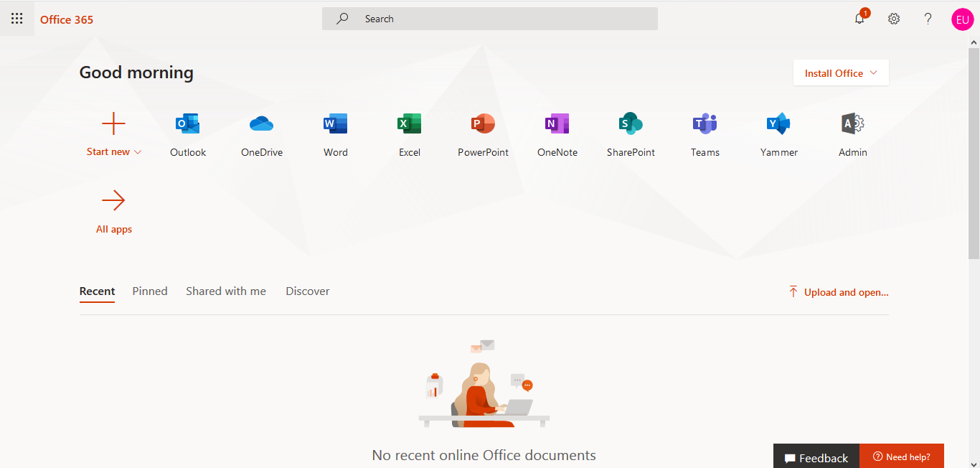
Task: Open PowerPoint app
Action: click(x=484, y=135)
